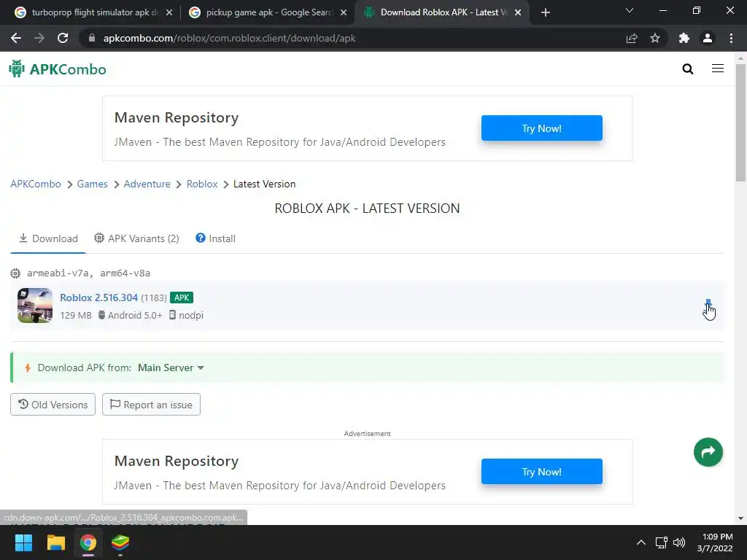Open the Roblox 2.516.304 link
The image size is (747, 560).
click(98, 297)
